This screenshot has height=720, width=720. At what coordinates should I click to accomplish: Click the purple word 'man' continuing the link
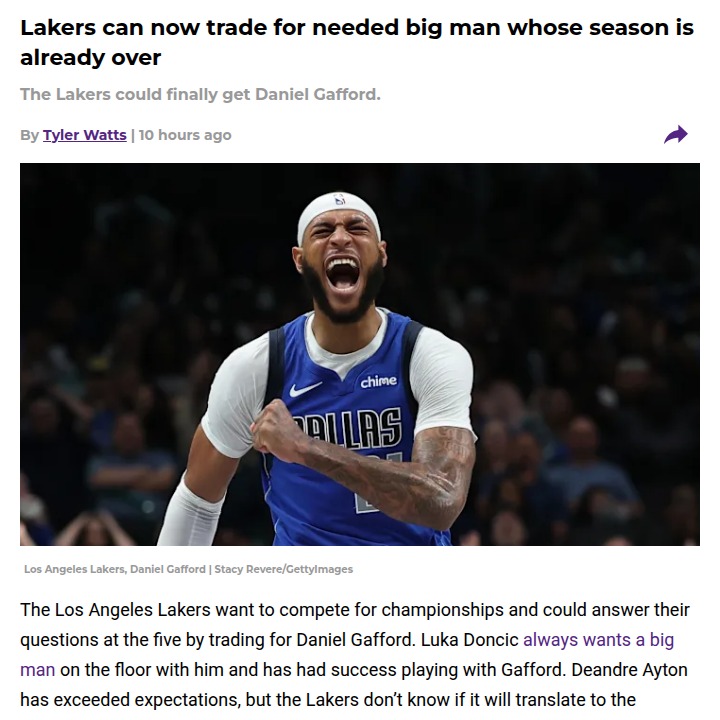pos(38,670)
